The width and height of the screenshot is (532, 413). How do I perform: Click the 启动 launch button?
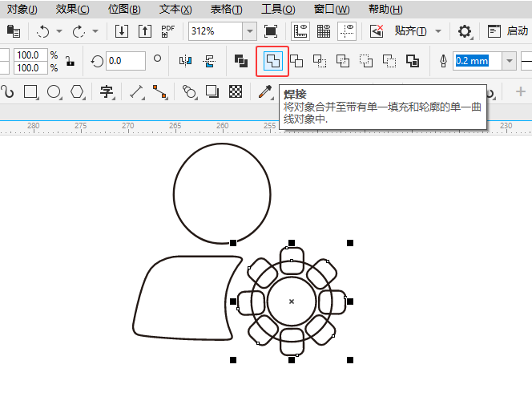click(x=508, y=31)
